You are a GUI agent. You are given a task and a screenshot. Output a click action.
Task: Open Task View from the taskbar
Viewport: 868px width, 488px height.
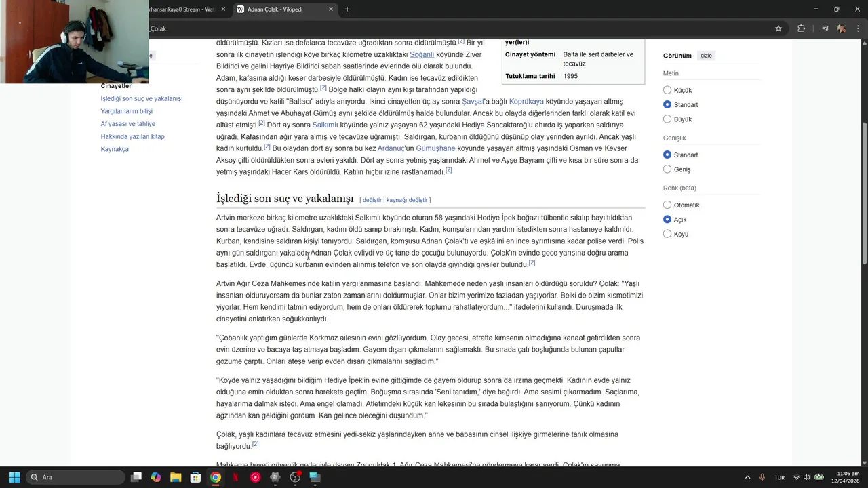click(136, 477)
